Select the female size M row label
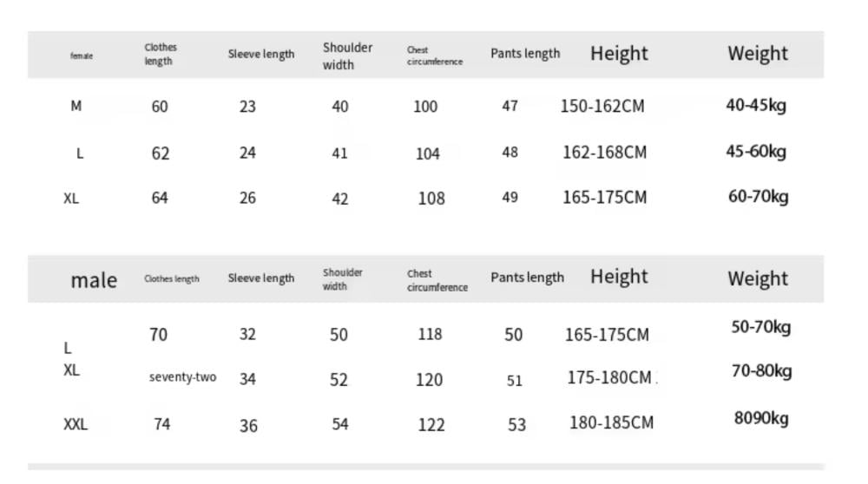Screen dimensions: 868x484 [76, 106]
